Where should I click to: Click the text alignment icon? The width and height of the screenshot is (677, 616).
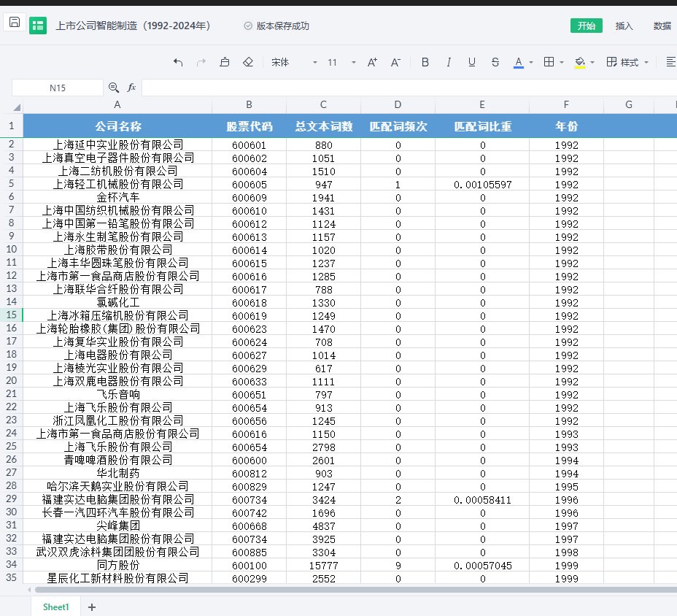tap(670, 63)
